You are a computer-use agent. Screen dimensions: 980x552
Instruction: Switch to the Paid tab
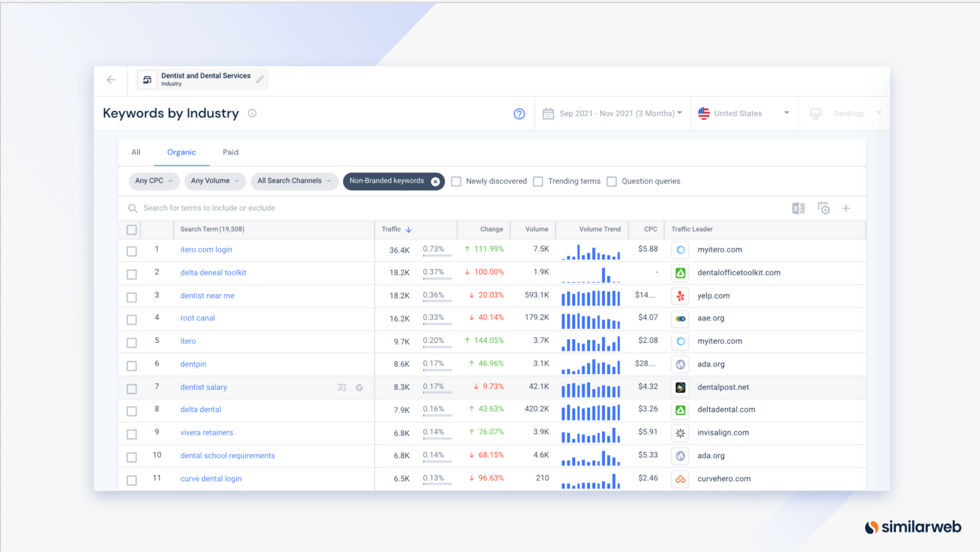point(230,152)
